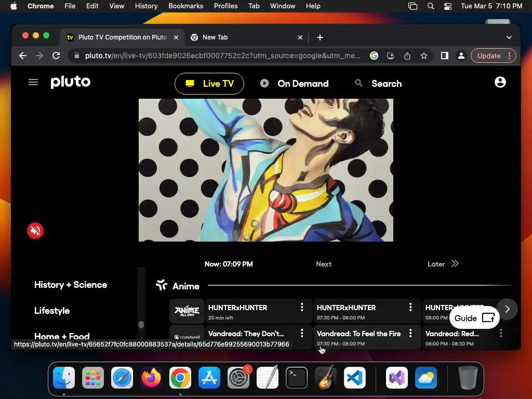Share this page via the share icon
532x399 pixels.
(407, 56)
